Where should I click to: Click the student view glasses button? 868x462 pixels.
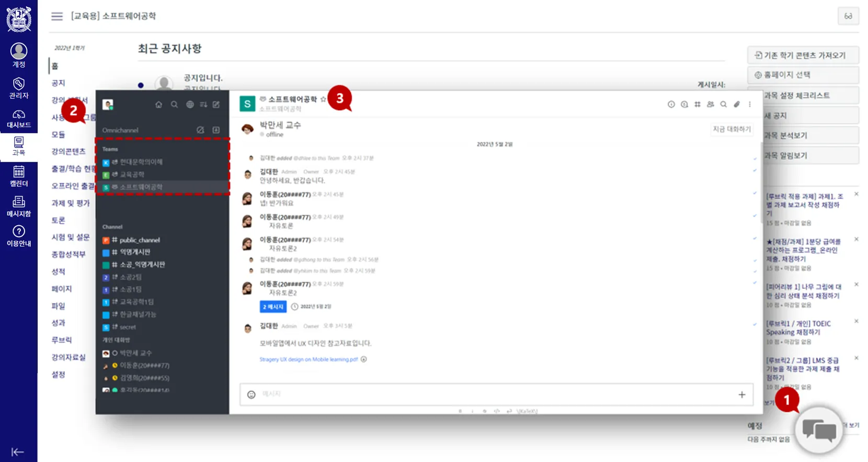point(848,16)
